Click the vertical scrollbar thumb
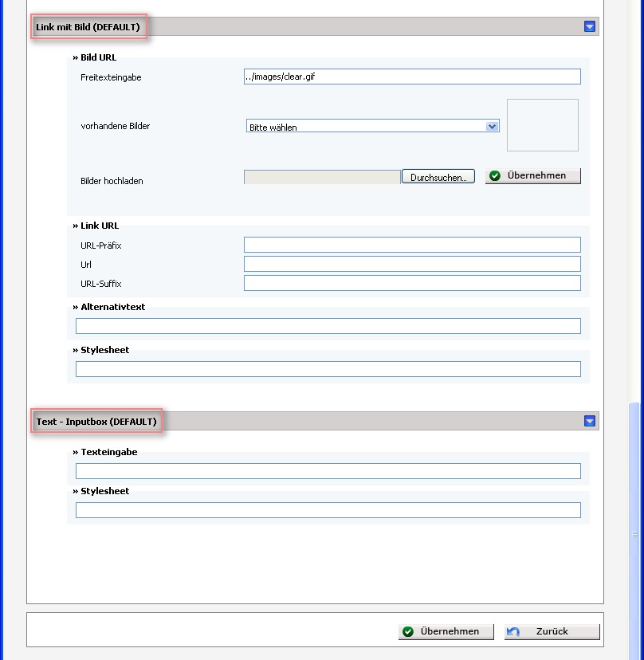644x660 pixels. click(634, 532)
